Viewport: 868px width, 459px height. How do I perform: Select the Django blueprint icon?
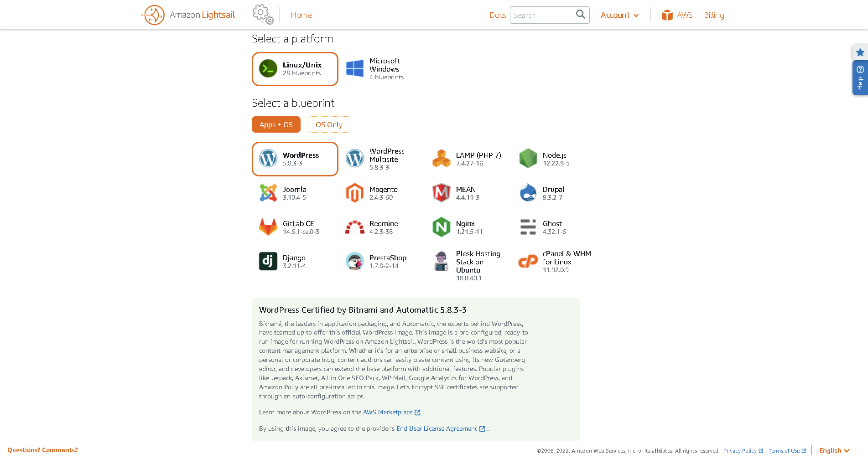click(x=268, y=261)
